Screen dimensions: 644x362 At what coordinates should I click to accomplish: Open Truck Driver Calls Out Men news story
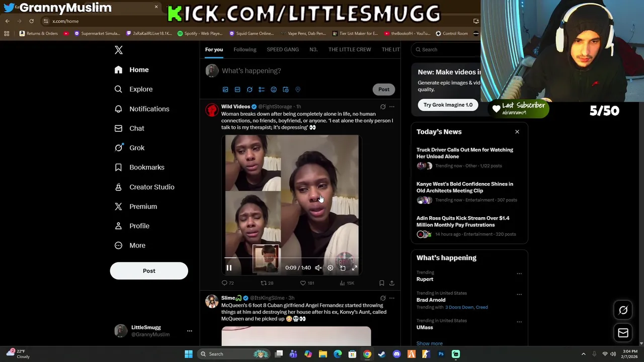pos(465,153)
